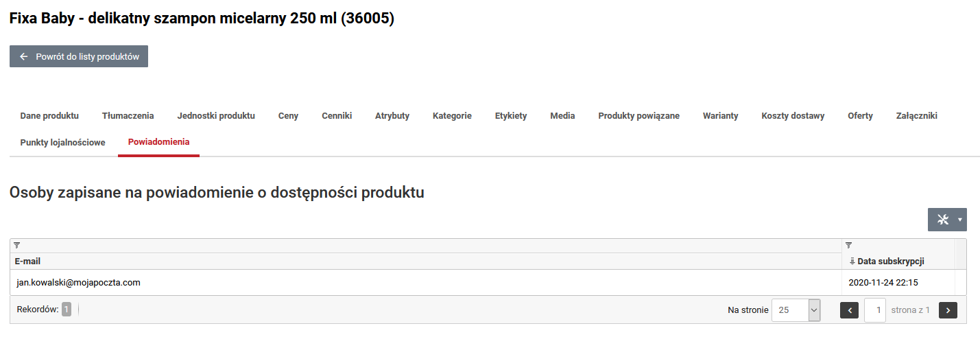The width and height of the screenshot is (980, 337).
Task: Switch to the Media tab
Action: click(562, 115)
